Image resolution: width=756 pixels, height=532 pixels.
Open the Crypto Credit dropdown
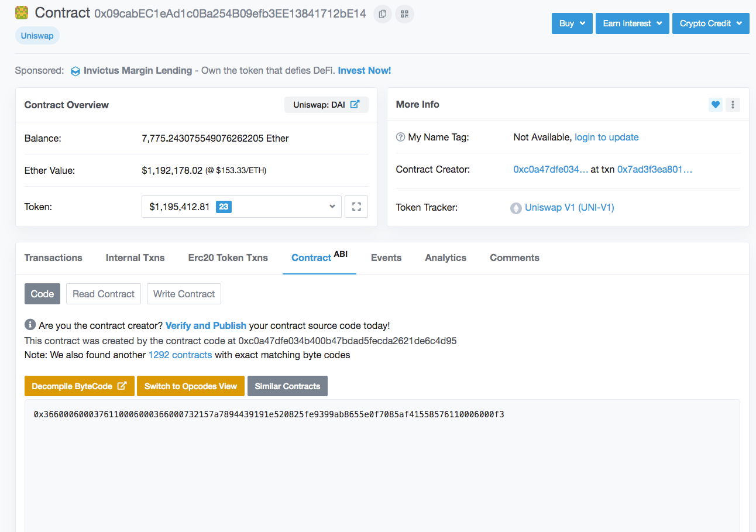(x=711, y=23)
